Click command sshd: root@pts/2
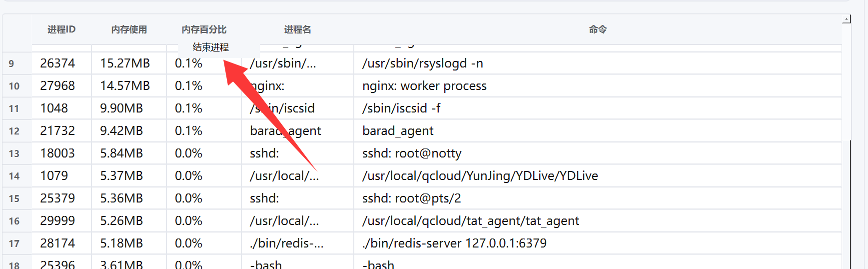Viewport: 868px width, 269px height. click(598, 198)
